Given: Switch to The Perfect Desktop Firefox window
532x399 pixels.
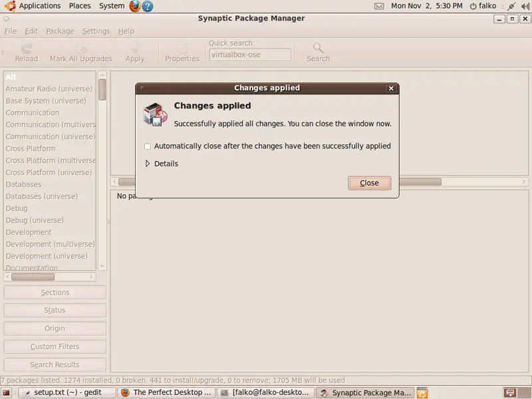Looking at the screenshot, I should coord(166,393).
